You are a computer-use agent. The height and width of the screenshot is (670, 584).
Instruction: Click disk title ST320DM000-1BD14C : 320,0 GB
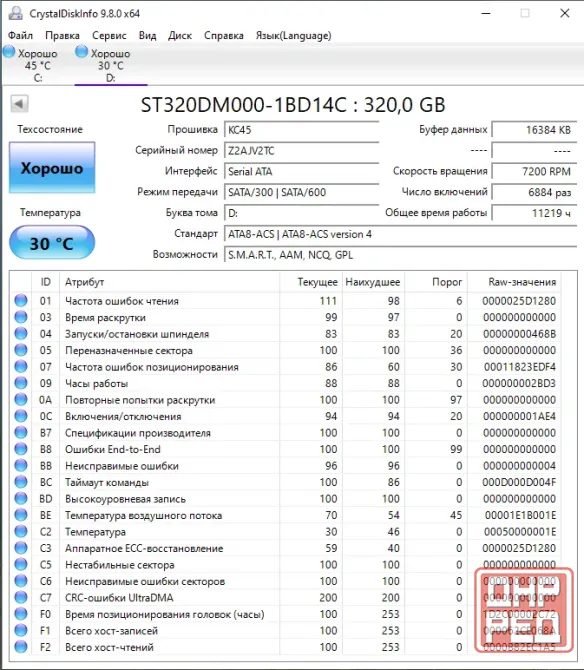pos(293,105)
